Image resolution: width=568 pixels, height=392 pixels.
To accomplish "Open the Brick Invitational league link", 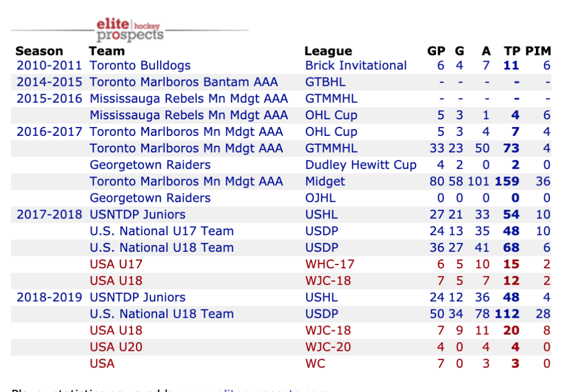I will coord(356,65).
